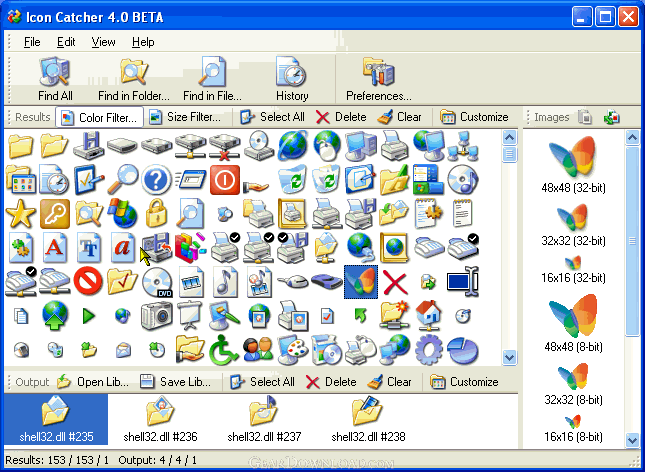
Task: Choose the 48x48 (8-bit) image thumbnail
Action: click(x=573, y=323)
